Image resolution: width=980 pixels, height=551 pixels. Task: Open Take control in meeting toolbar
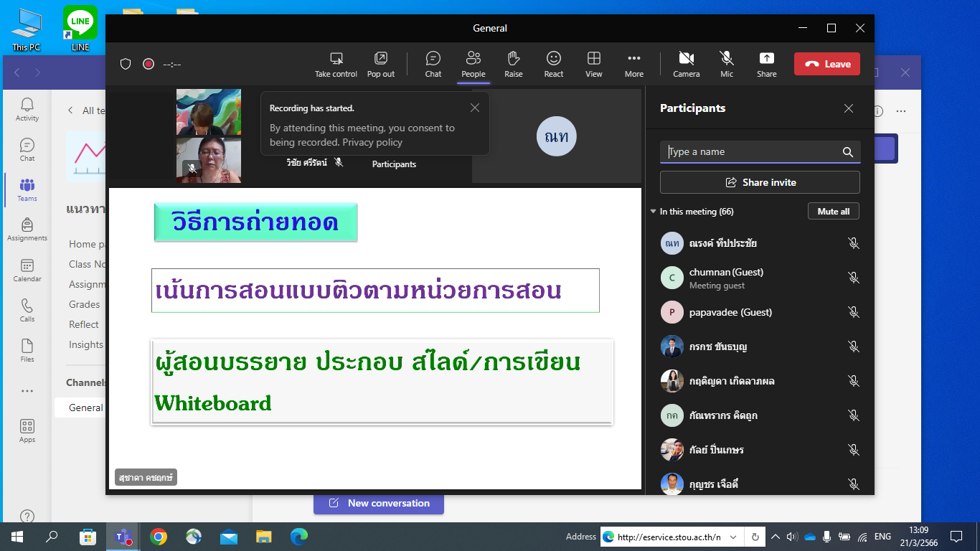point(336,64)
